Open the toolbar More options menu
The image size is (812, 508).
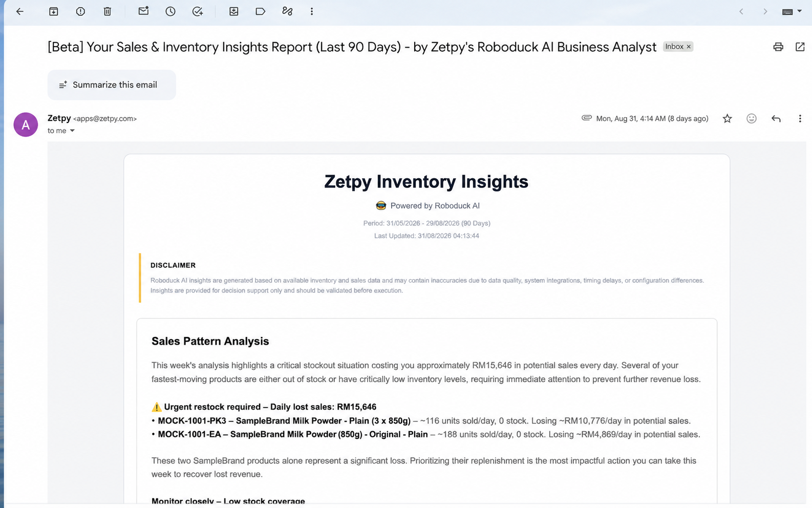[x=312, y=11]
